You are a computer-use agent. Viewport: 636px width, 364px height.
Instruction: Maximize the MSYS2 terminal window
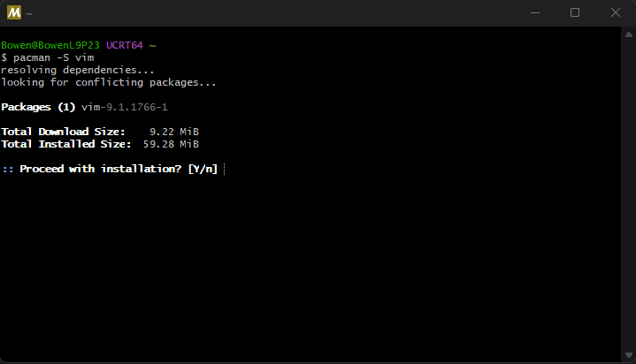click(575, 13)
